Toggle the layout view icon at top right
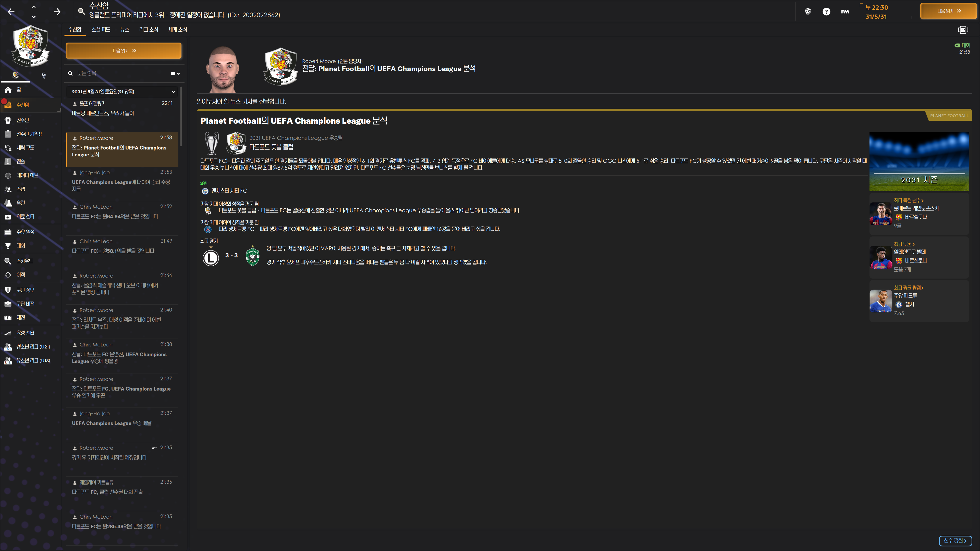 pyautogui.click(x=963, y=30)
